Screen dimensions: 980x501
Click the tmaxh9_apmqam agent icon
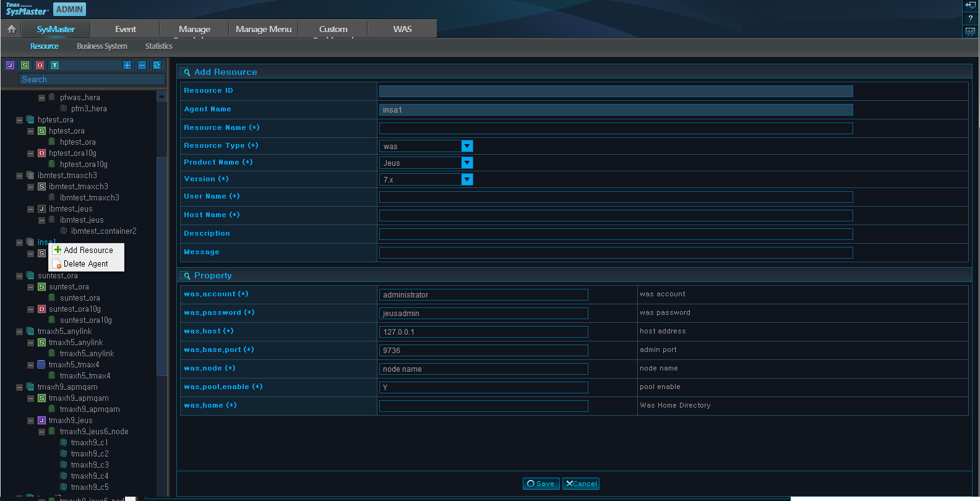(x=30, y=387)
